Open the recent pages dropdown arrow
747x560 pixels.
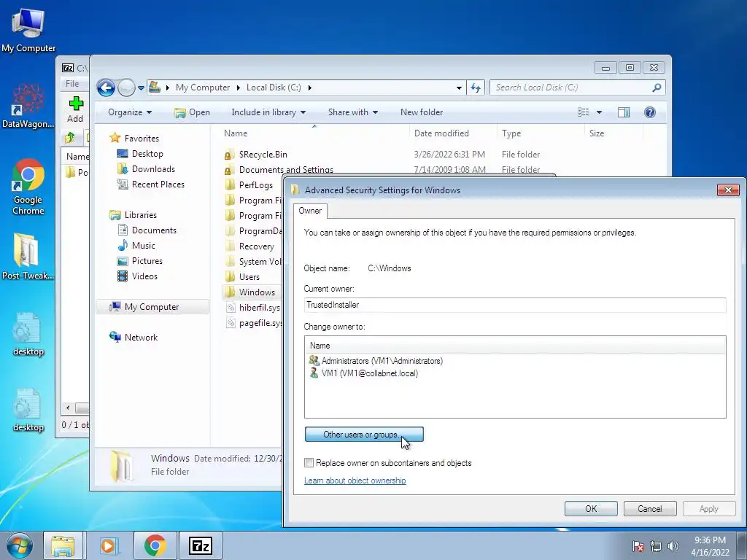pos(141,88)
